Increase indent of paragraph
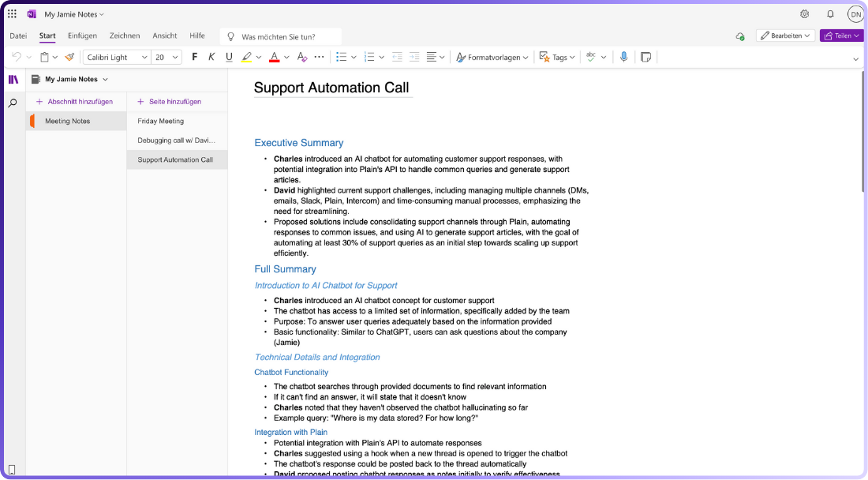Screen dimensions: 868x480 pyautogui.click(x=414, y=57)
